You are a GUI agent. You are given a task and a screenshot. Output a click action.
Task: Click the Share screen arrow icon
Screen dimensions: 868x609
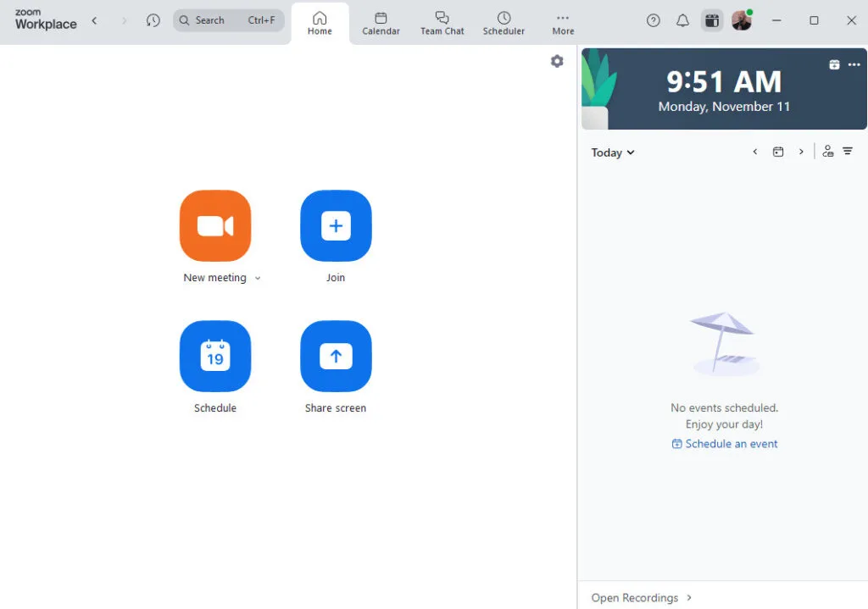point(336,357)
